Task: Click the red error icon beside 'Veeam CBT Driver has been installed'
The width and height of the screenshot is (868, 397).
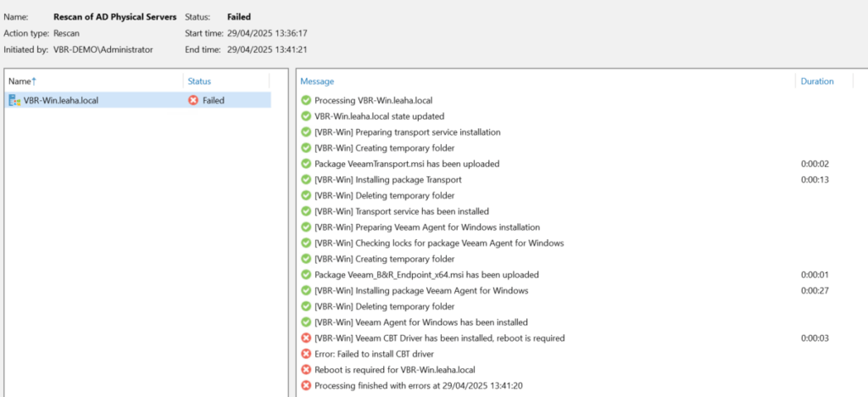Action: (305, 338)
